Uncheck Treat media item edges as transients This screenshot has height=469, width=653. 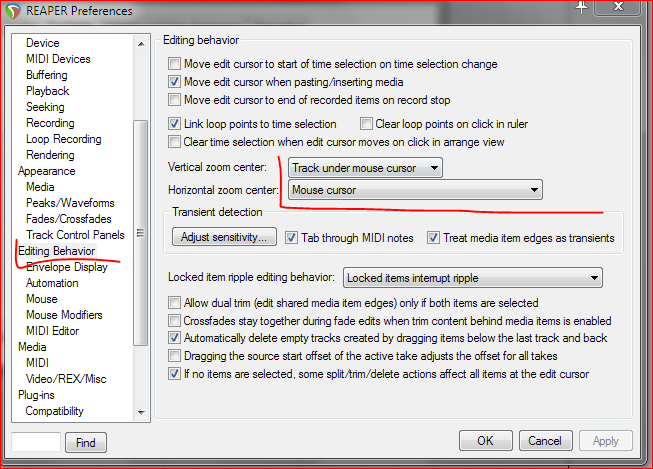coord(433,238)
